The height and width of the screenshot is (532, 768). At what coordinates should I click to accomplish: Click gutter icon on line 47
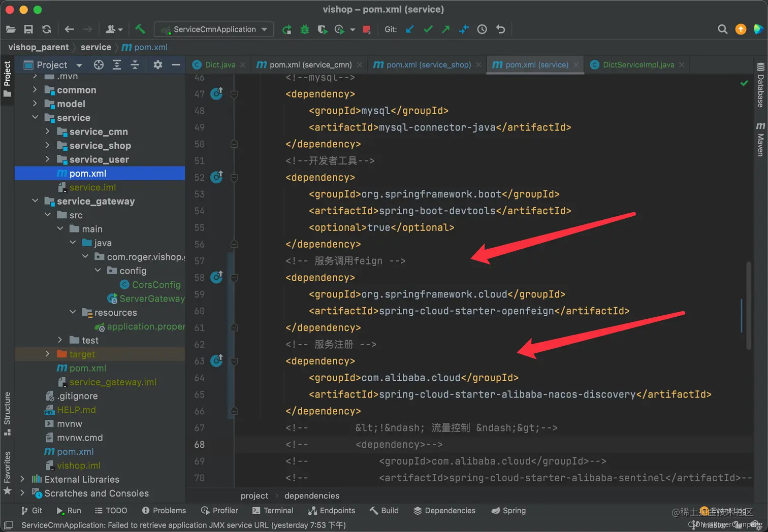[217, 93]
